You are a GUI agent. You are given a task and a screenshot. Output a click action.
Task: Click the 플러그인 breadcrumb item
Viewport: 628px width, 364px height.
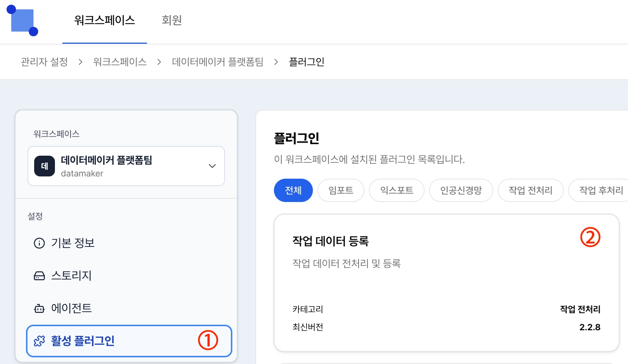point(307,62)
